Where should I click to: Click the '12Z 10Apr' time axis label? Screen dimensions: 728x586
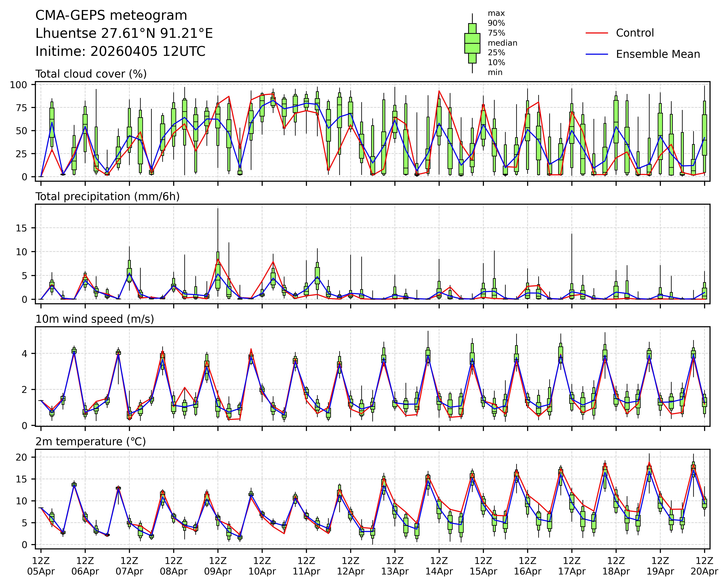click(262, 566)
